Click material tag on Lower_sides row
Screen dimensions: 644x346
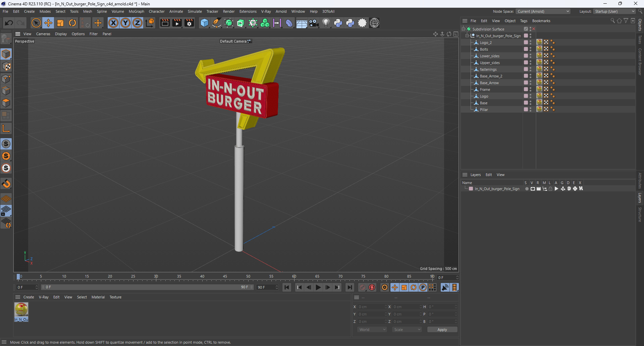(x=539, y=56)
